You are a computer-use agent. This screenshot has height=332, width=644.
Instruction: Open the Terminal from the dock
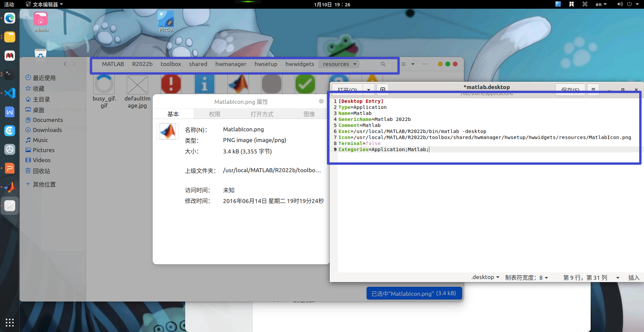coord(9,74)
